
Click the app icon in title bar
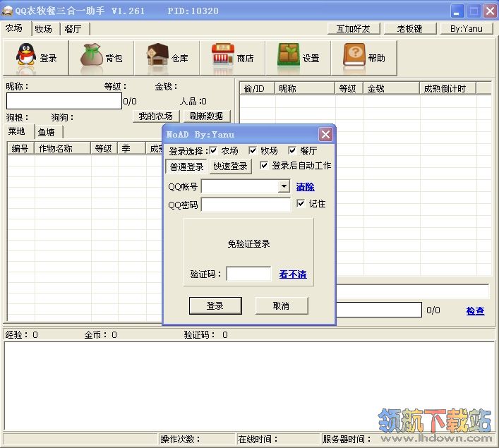[7, 11]
